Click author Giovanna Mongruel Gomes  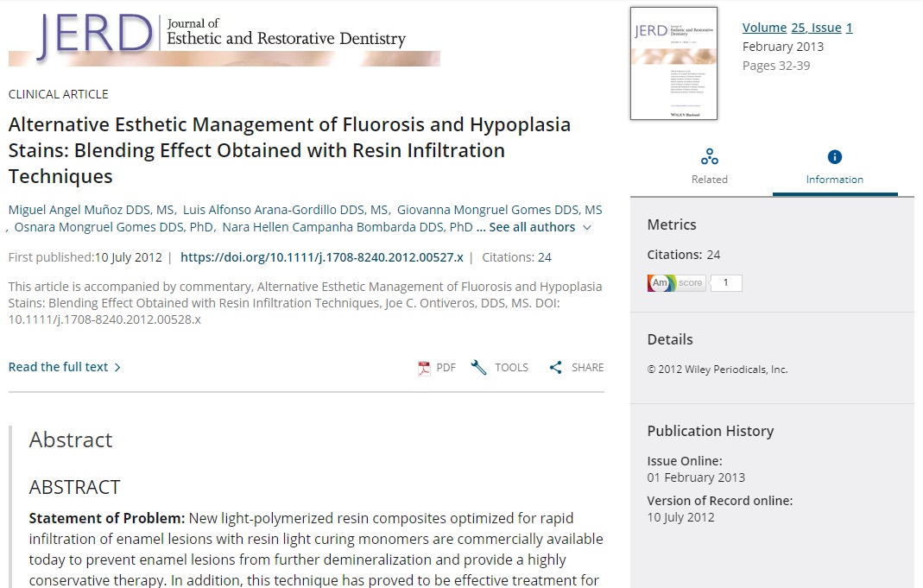[499, 210]
